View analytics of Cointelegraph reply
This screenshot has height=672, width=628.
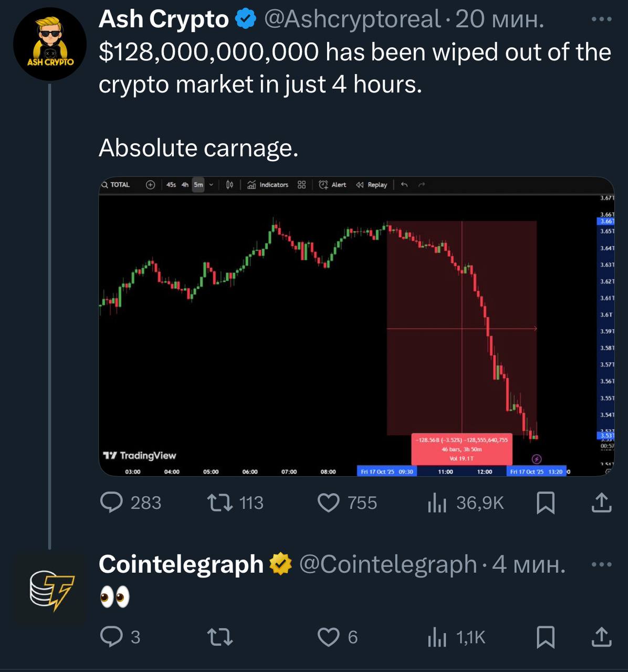pyautogui.click(x=437, y=637)
